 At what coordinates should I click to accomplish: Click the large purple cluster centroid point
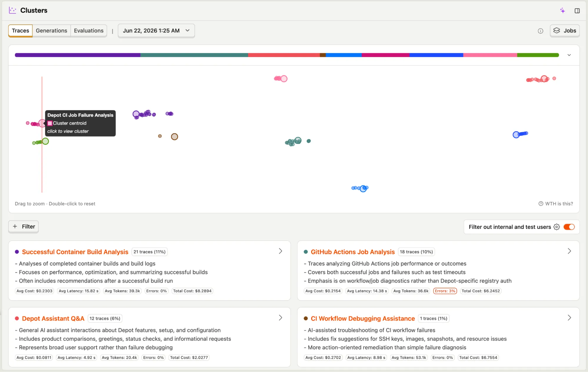[x=136, y=114]
